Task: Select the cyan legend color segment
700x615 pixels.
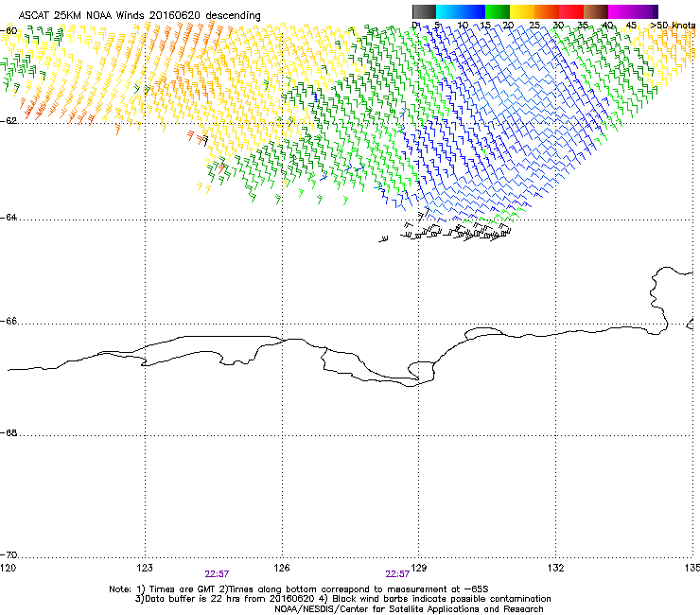Action: tap(448, 11)
